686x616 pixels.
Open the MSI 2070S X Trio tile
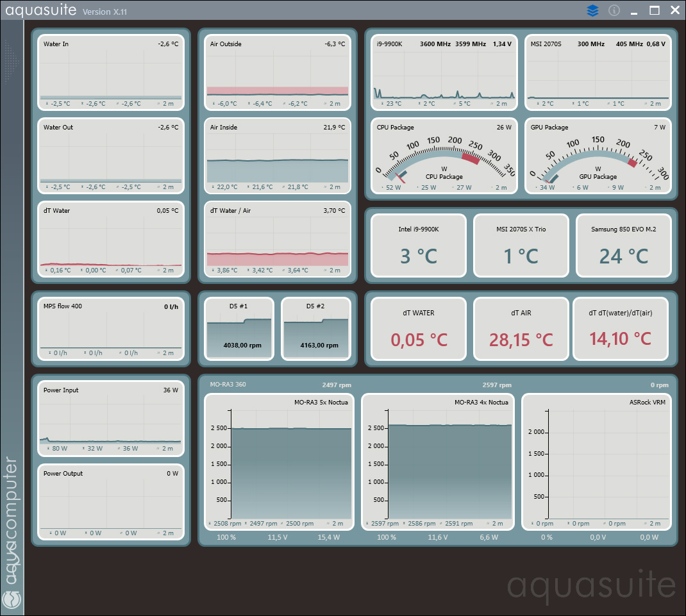coord(521,246)
